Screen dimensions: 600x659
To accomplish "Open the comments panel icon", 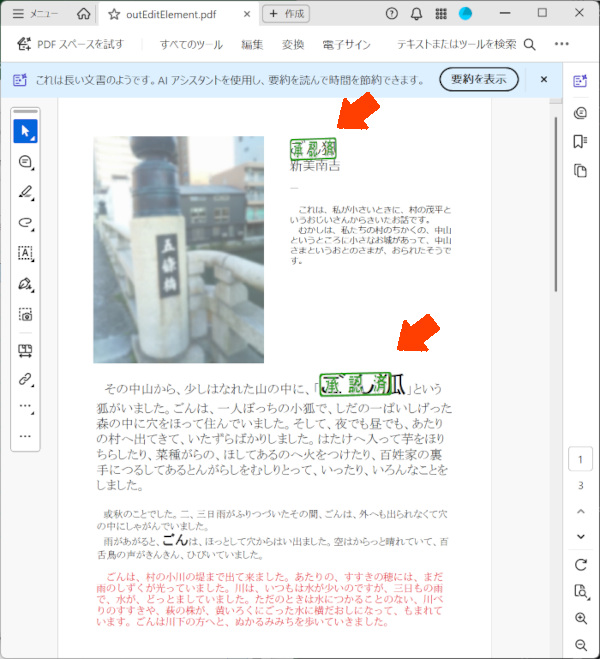I will click(580, 113).
